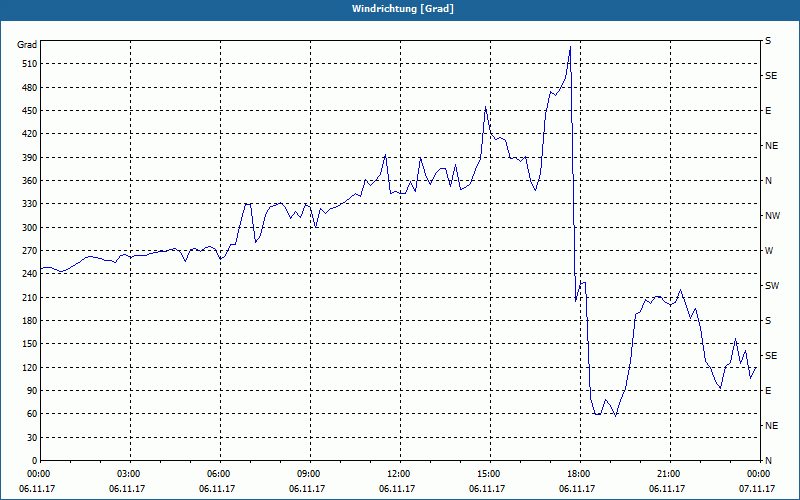Click the 06.11.17 date under 03:00
Viewport: 800px width, 500px height.
coord(127,489)
